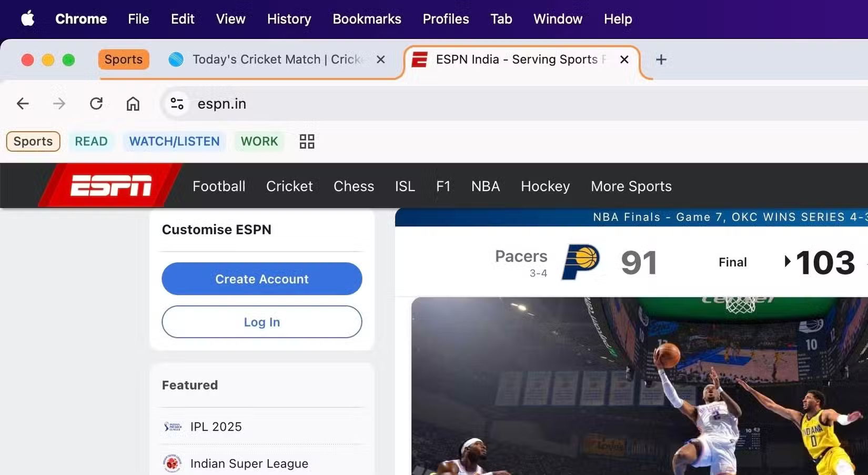Open Chrome home page icon
The height and width of the screenshot is (475, 868).
[x=133, y=103]
